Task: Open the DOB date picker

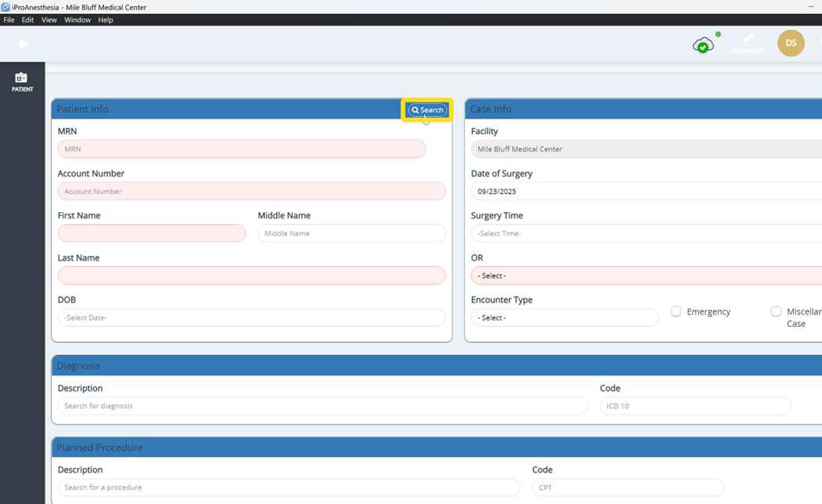Action: (251, 318)
